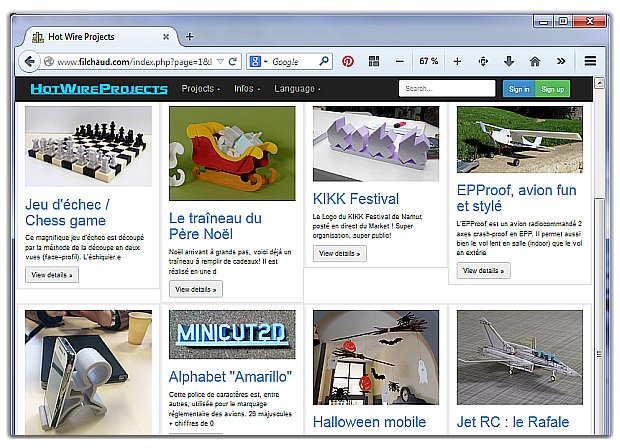Viewport: 620px width, 448px height.
Task: Open the EPProof airplane thumbnail
Action: pyautogui.click(x=520, y=140)
